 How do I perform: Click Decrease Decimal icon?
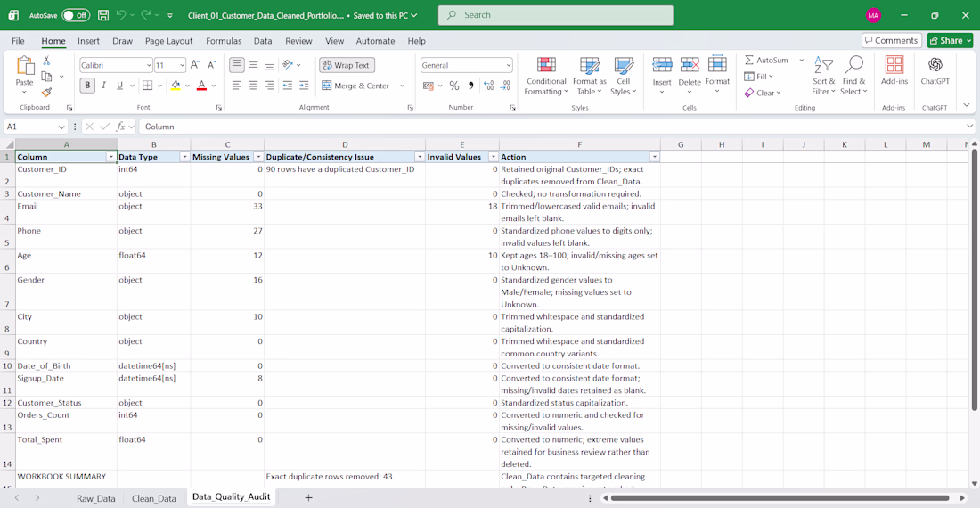click(x=505, y=86)
